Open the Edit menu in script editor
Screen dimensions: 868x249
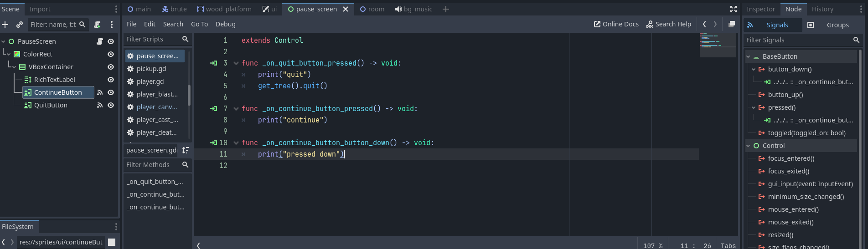pyautogui.click(x=150, y=24)
